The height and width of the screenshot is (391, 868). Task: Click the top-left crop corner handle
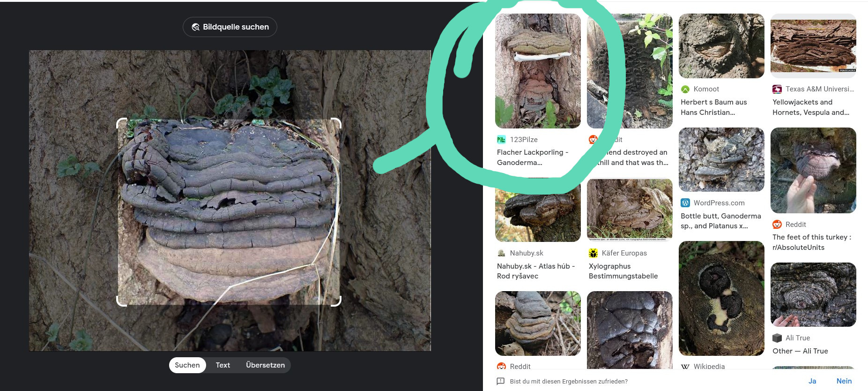(121, 123)
